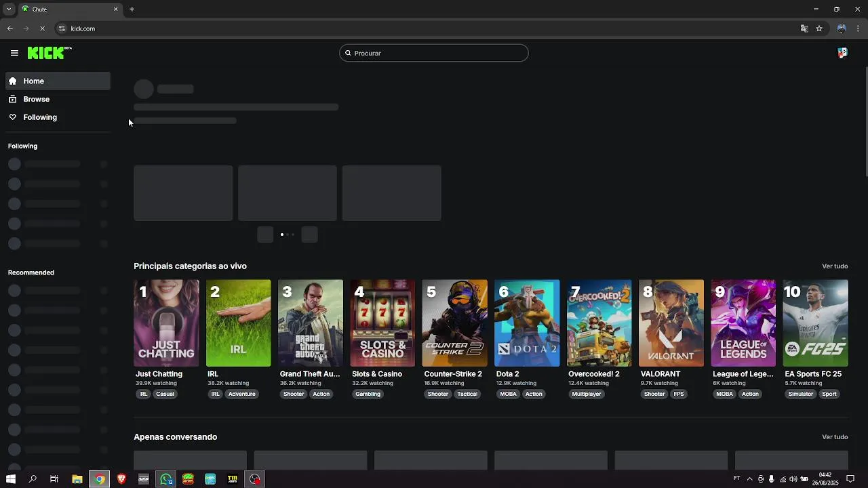Click the microphone tray icon
Image resolution: width=868 pixels, height=488 pixels.
[x=772, y=479]
